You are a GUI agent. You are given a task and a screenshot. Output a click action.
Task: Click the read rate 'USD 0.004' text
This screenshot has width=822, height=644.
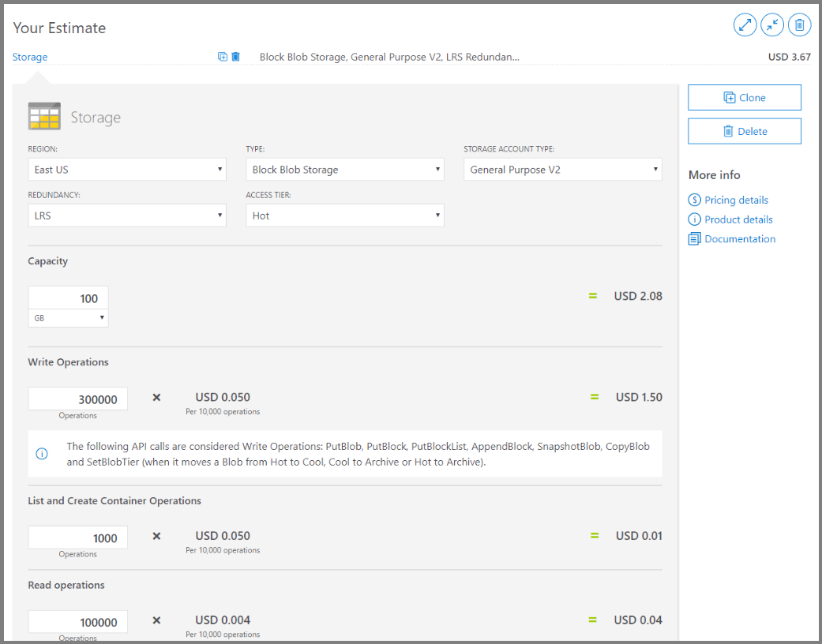click(223, 620)
